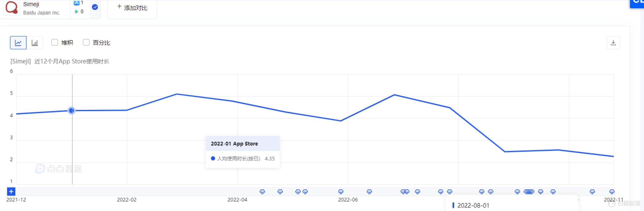Click the rightmost version marker on timeline

612,192
